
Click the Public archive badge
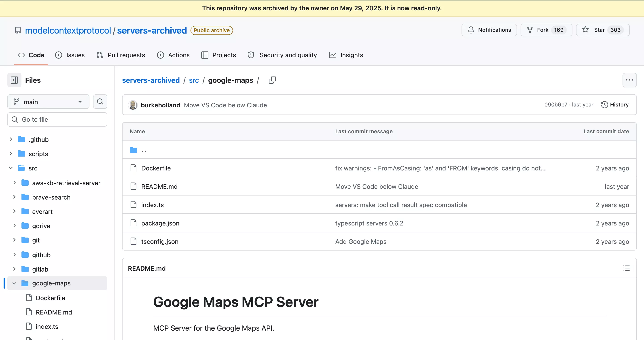click(212, 30)
